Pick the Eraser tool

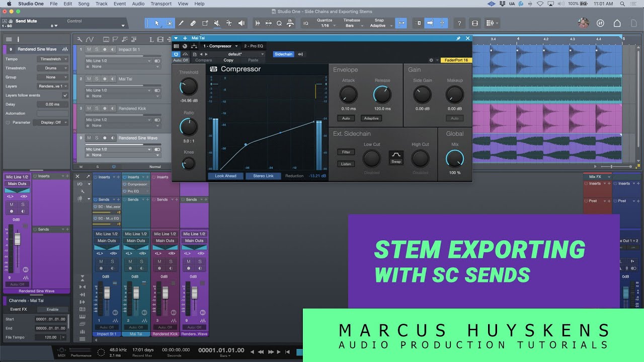click(193, 23)
